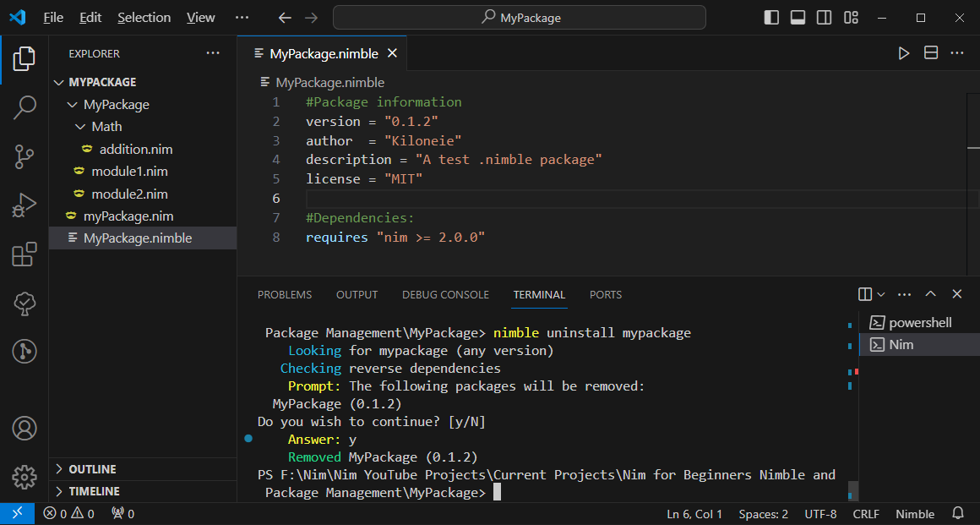Image resolution: width=980 pixels, height=525 pixels.
Task: Maximize the panel with the up chevron
Action: [931, 294]
